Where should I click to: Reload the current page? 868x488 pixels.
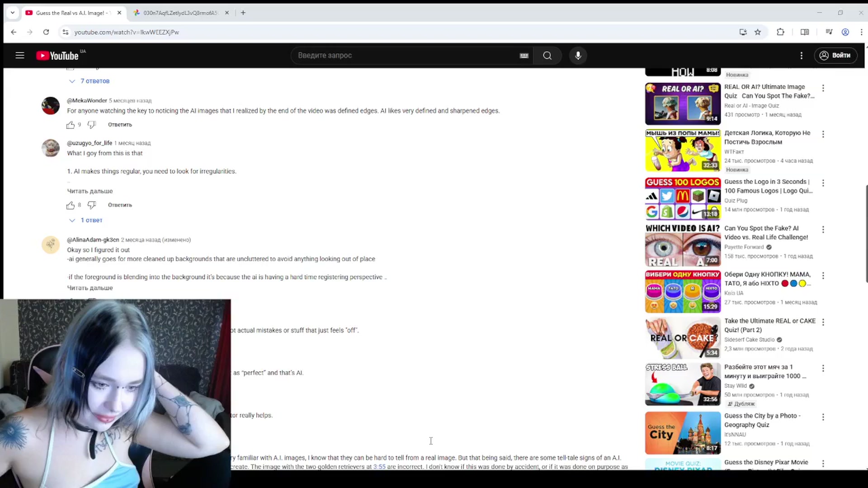click(x=46, y=32)
